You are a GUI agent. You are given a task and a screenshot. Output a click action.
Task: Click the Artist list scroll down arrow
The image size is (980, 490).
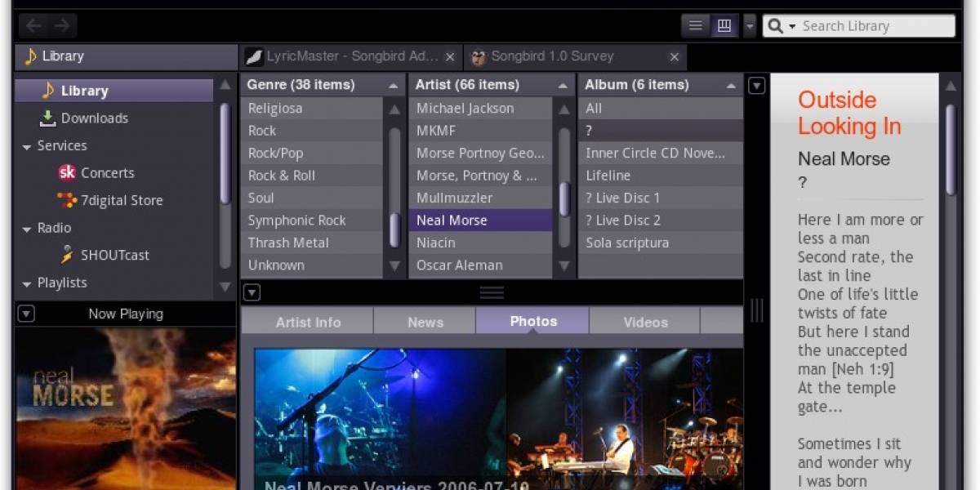pos(563,266)
